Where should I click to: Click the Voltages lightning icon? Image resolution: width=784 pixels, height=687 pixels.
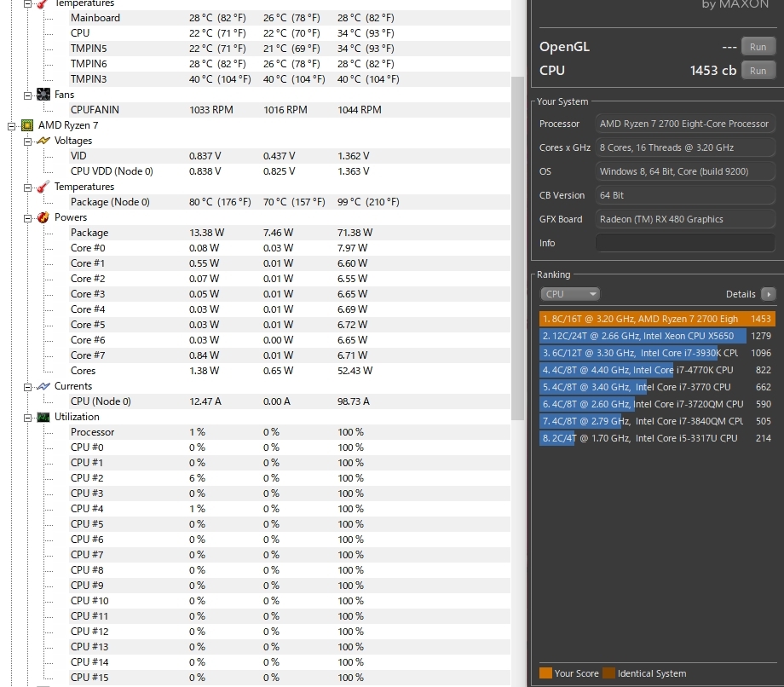[x=43, y=141]
